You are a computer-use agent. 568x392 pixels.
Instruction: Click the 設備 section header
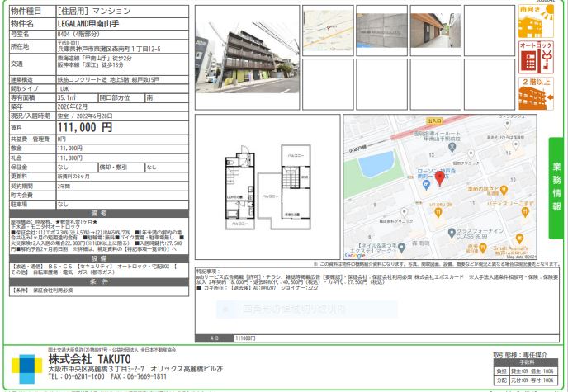[x=99, y=259]
